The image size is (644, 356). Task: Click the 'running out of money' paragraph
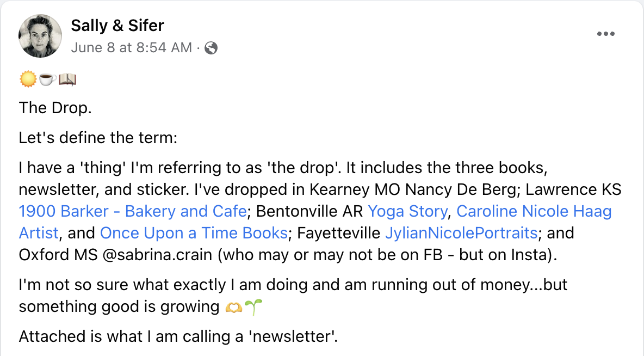(x=292, y=286)
